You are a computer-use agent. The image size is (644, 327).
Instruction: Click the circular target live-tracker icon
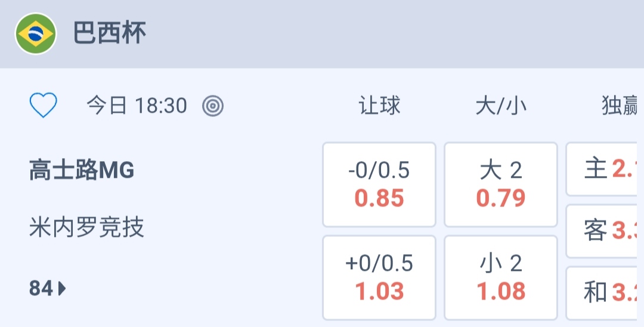[213, 106]
